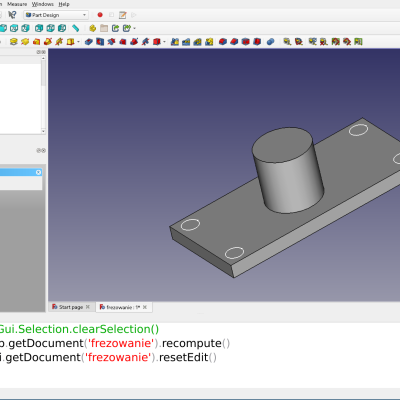The height and width of the screenshot is (400, 400).
Task: Open the Macros dialog notepad icon
Action: 123,15
